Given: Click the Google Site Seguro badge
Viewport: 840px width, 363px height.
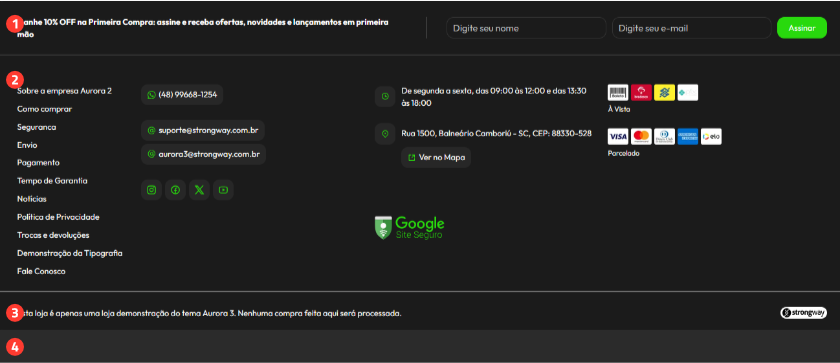Looking at the screenshot, I should (x=409, y=227).
